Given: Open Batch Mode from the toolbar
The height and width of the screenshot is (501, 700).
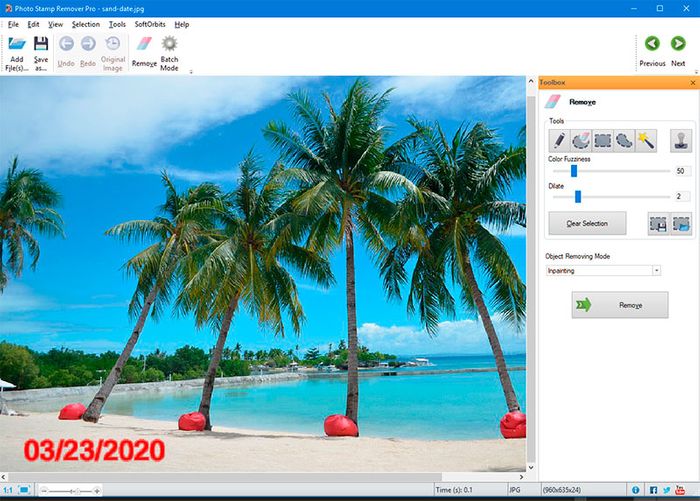Looking at the screenshot, I should (169, 54).
